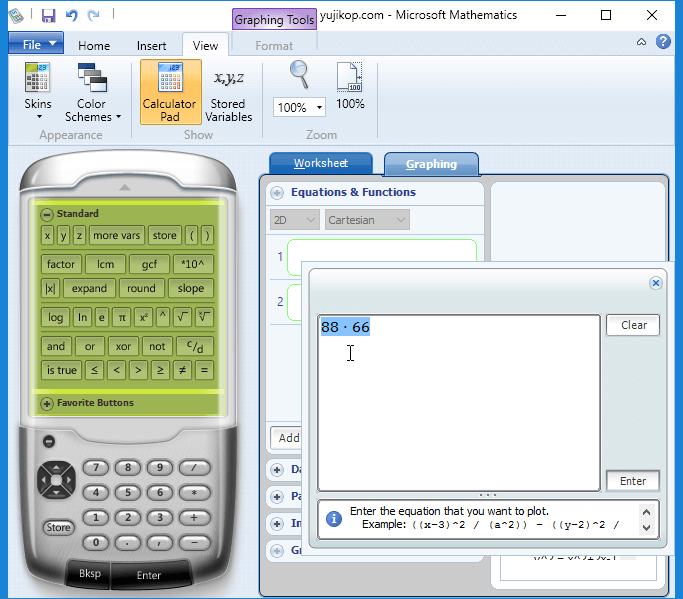
Task: Click the calculator Enter key
Action: pyautogui.click(x=149, y=575)
